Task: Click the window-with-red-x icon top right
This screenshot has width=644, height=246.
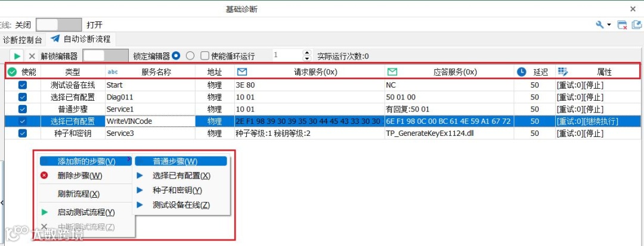Action: pyautogui.click(x=622, y=24)
